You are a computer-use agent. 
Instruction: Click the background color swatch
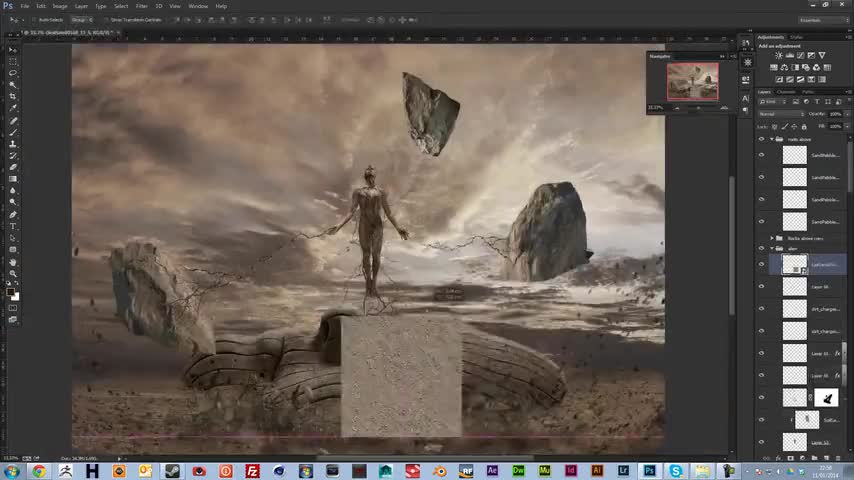click(x=16, y=297)
